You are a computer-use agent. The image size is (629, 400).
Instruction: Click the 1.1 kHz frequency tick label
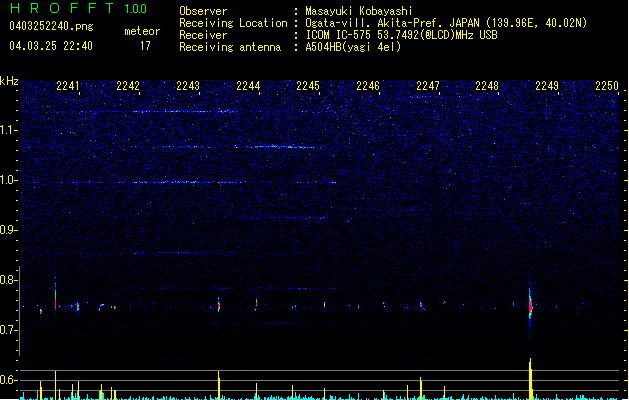point(9,130)
